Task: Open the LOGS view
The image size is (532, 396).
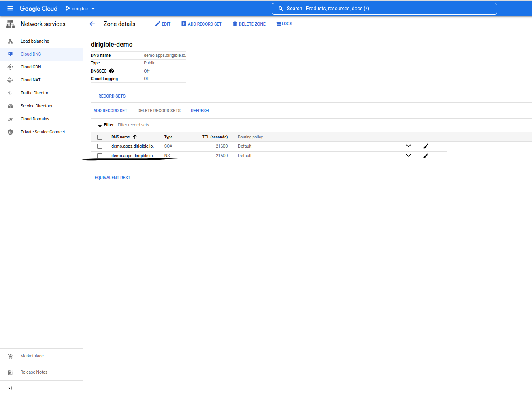Action: [284, 24]
